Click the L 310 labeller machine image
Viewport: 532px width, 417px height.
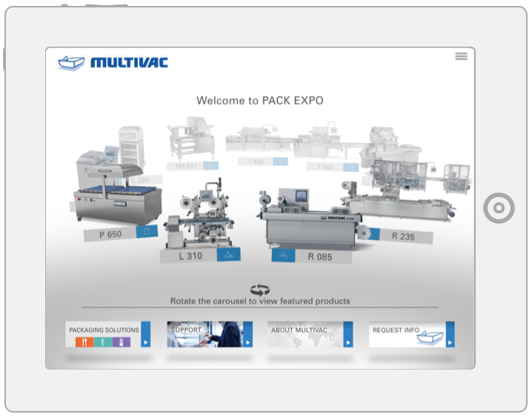tap(199, 213)
